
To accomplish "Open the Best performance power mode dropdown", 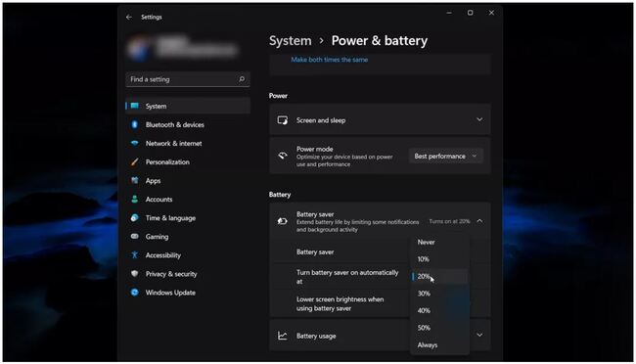I will point(445,157).
